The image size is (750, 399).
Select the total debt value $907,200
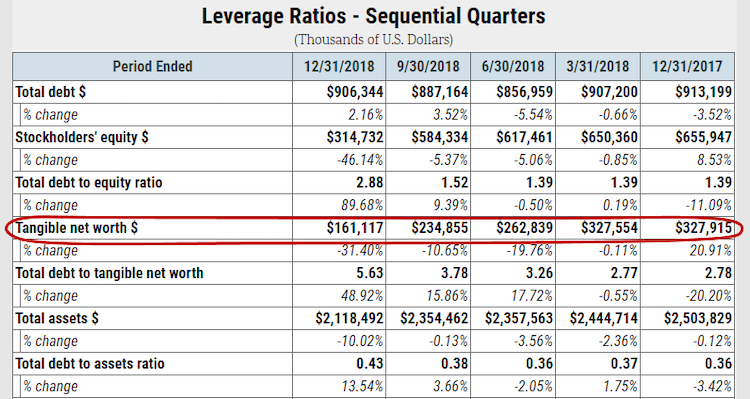(609, 92)
